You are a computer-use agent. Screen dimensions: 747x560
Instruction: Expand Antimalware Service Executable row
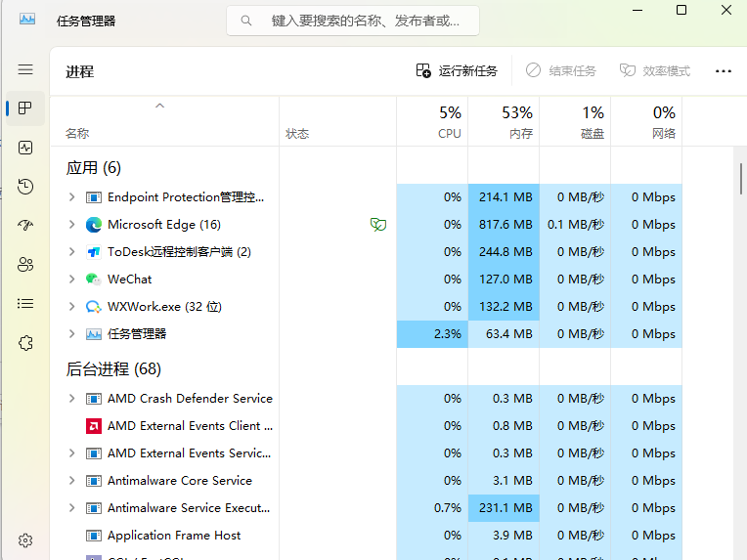click(x=72, y=507)
